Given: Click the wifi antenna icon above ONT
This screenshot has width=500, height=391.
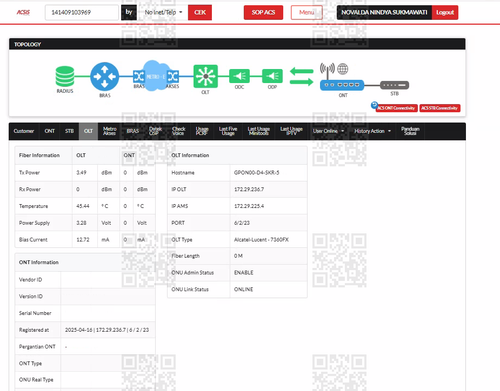Looking at the screenshot, I should coord(327,70).
